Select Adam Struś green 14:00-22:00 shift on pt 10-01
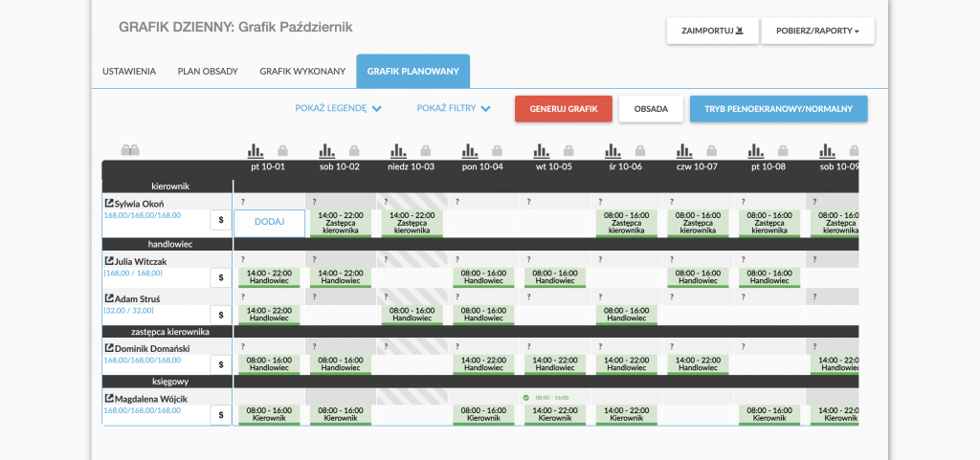The width and height of the screenshot is (980, 460). 269,315
